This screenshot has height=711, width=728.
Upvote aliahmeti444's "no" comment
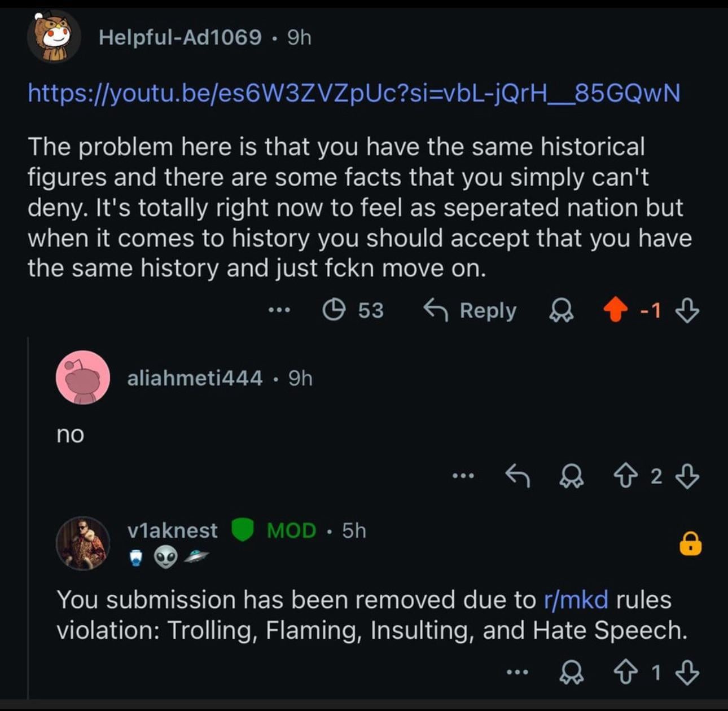(x=625, y=477)
